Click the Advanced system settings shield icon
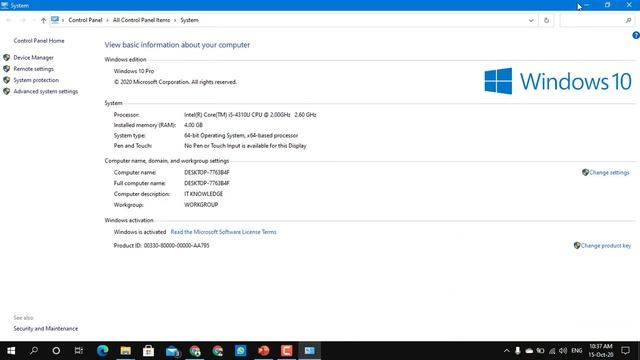Screen dimensions: 640x360 (7, 91)
